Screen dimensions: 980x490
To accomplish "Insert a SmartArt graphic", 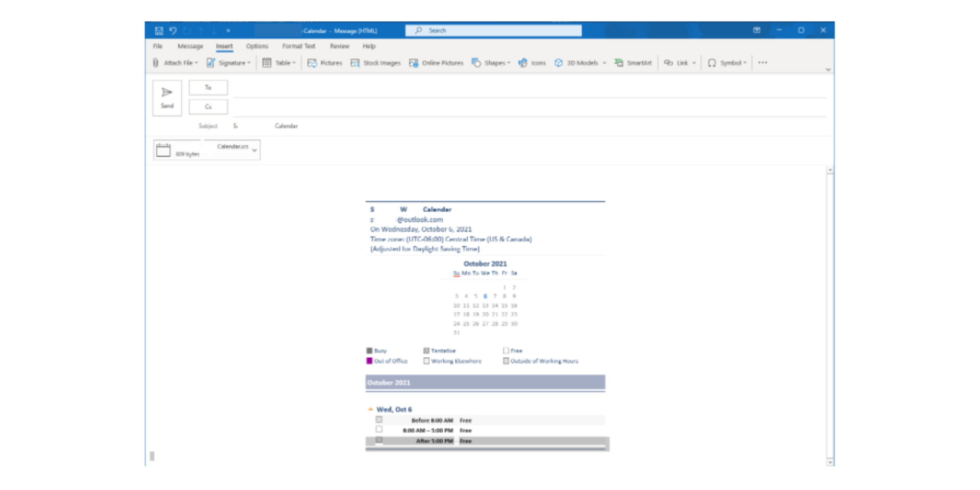I will 633,63.
